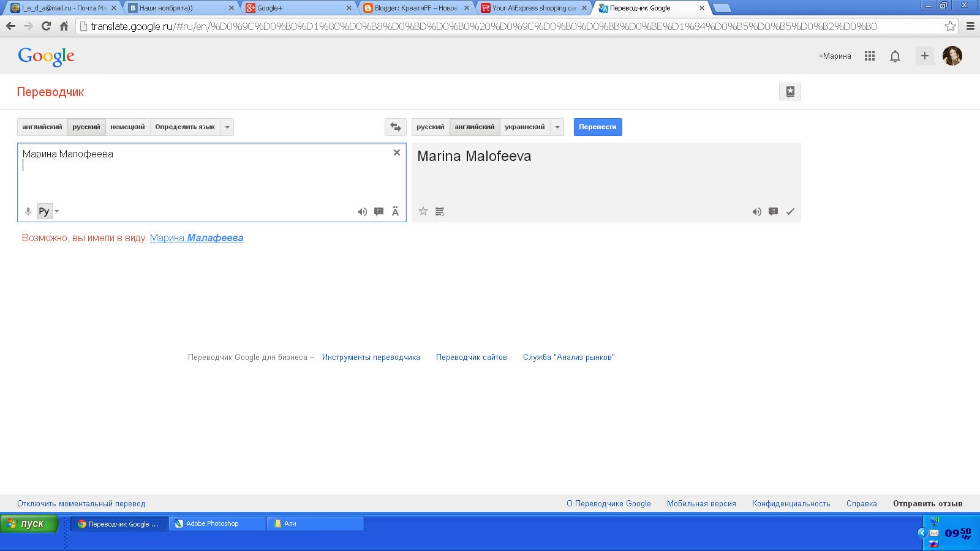Go back with the browser back arrow

click(10, 26)
